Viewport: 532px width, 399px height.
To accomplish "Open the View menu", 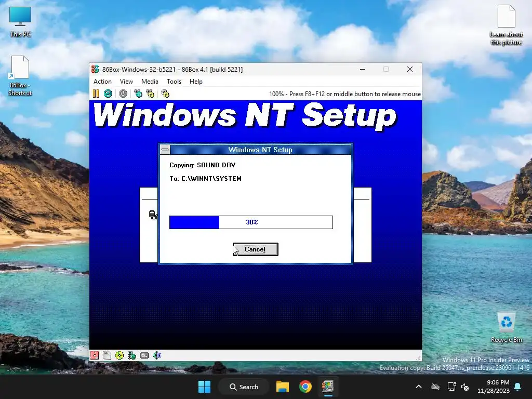I will (126, 82).
